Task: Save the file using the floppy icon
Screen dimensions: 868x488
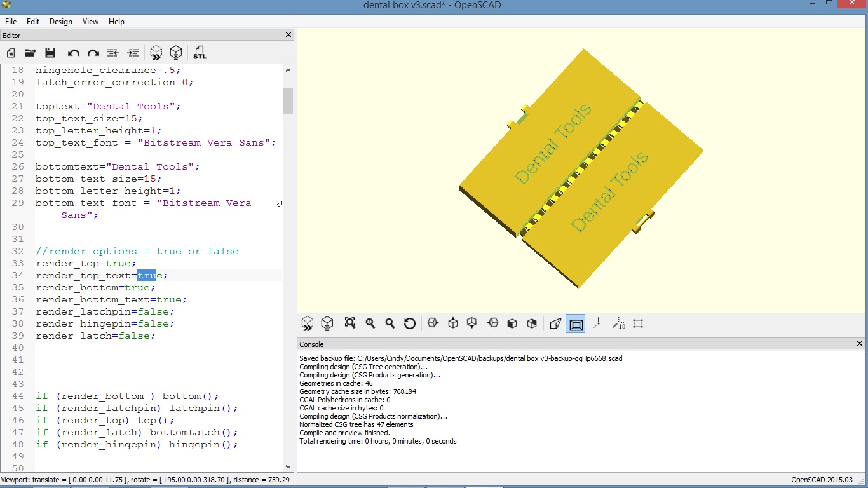Action: point(50,53)
